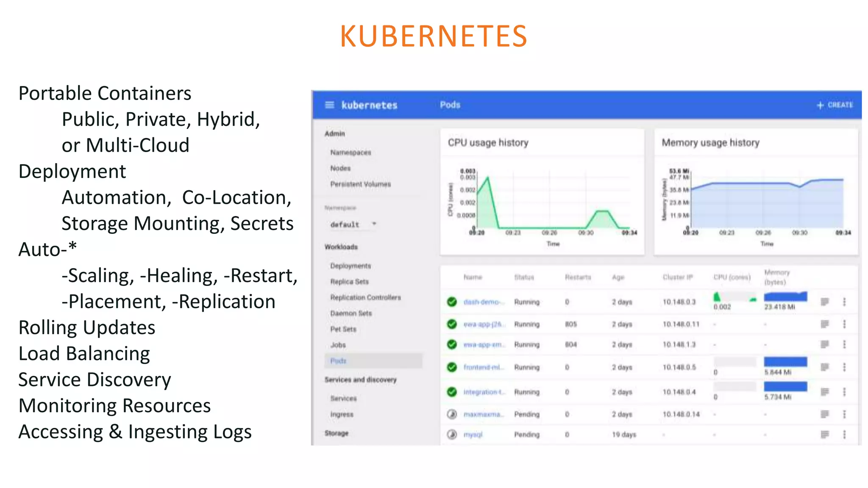Click the CREATE button

pos(835,105)
